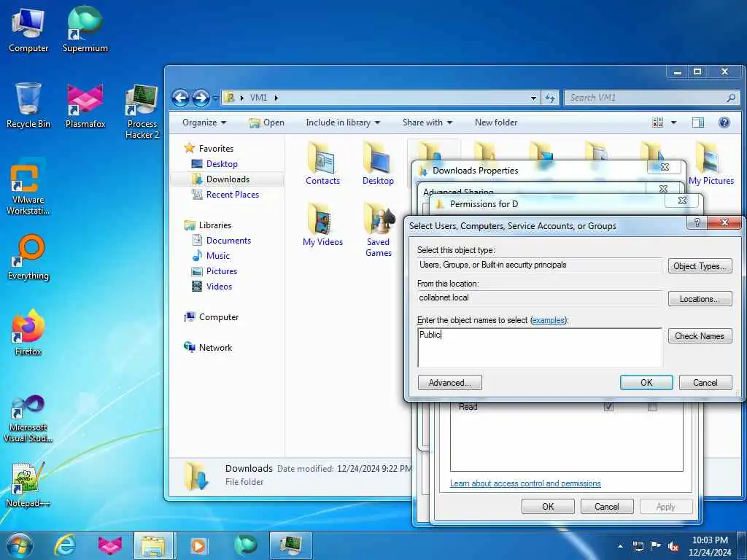Launch the Plasmafox desktop shortcut
747x560 pixels.
coord(85,105)
